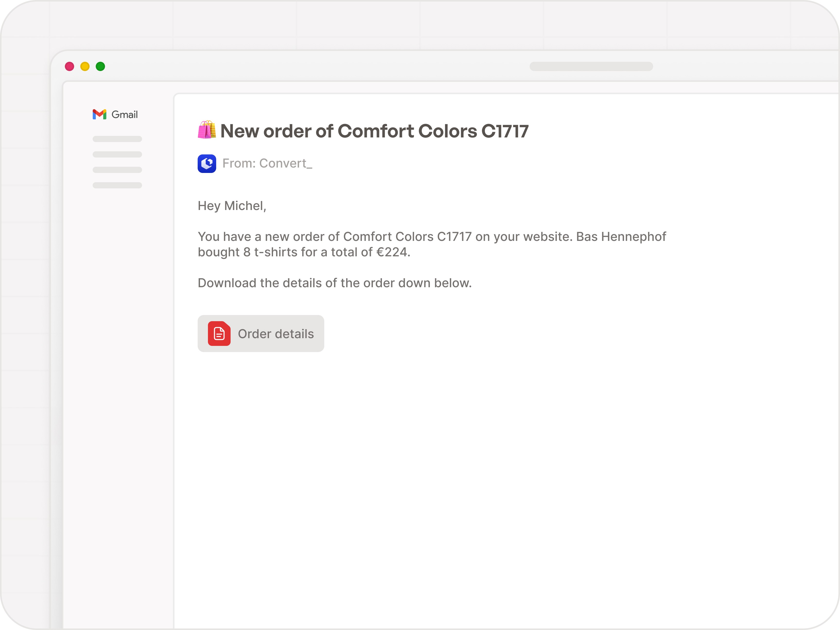The height and width of the screenshot is (630, 840).
Task: Click the browser address bar placeholder
Action: pos(592,66)
